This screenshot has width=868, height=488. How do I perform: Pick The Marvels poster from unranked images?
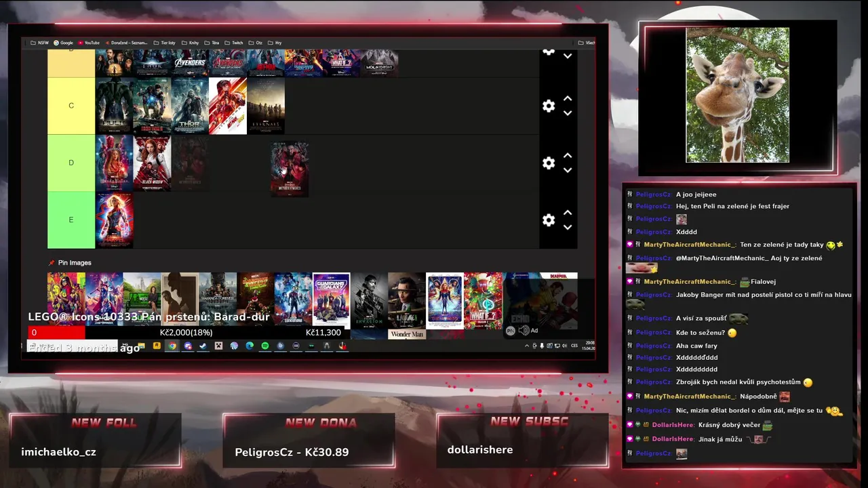445,300
